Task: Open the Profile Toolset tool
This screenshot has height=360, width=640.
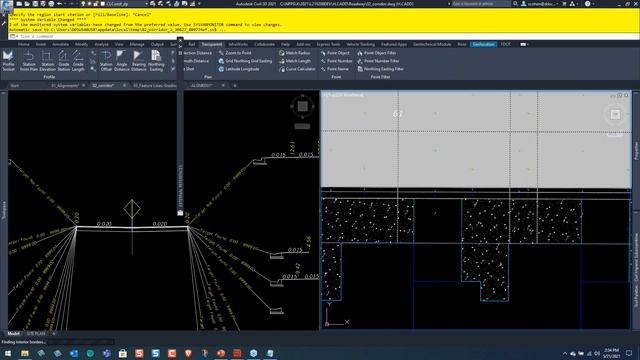Action: (x=8, y=60)
